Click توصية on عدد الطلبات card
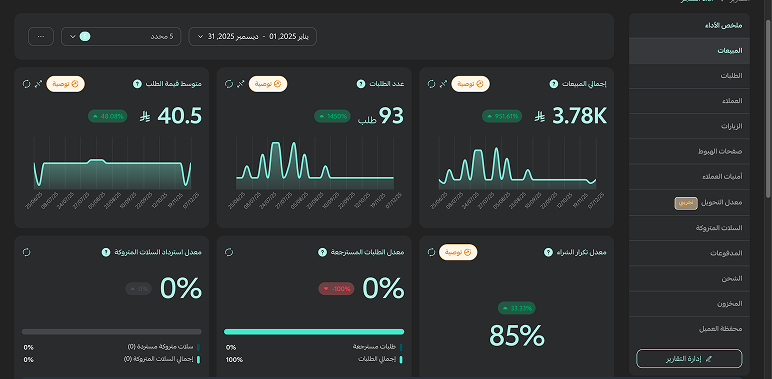The image size is (772, 379). [268, 84]
